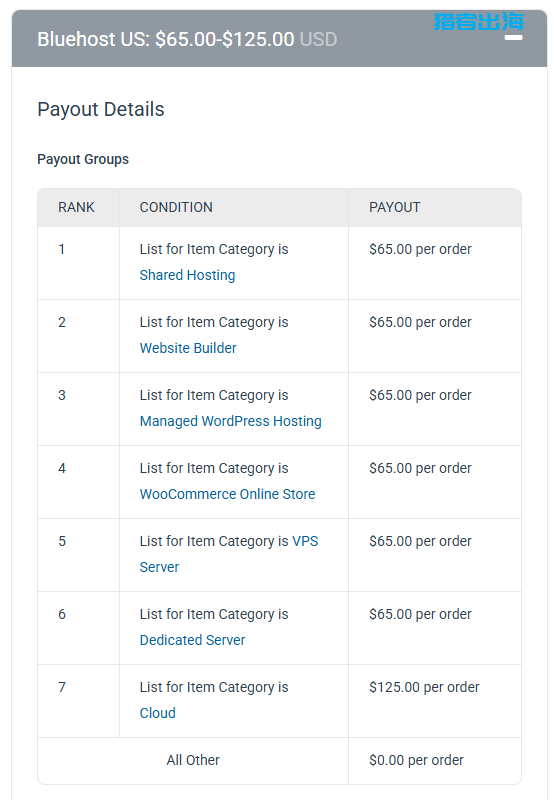554x800 pixels.
Task: Click the Bluehost US header title
Action: pos(187,39)
